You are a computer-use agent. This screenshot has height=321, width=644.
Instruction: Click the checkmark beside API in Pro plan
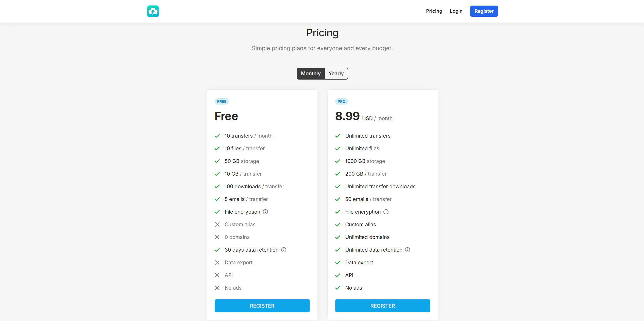tap(338, 275)
